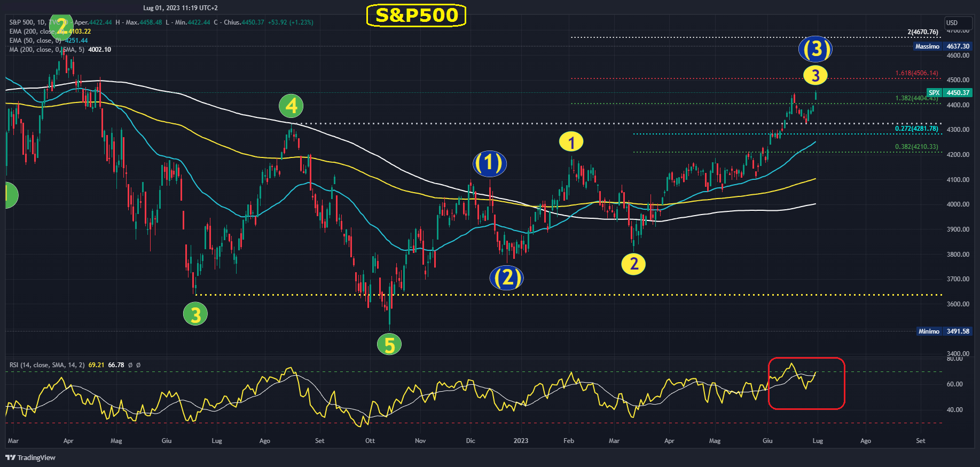
Task: Click the Set label at the time axis end
Action: point(921,441)
